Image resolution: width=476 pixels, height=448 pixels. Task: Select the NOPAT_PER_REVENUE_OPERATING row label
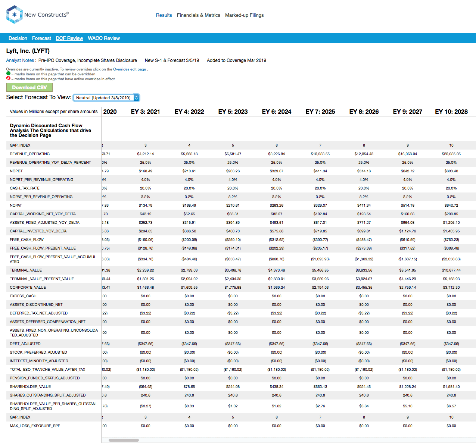pyautogui.click(x=41, y=197)
